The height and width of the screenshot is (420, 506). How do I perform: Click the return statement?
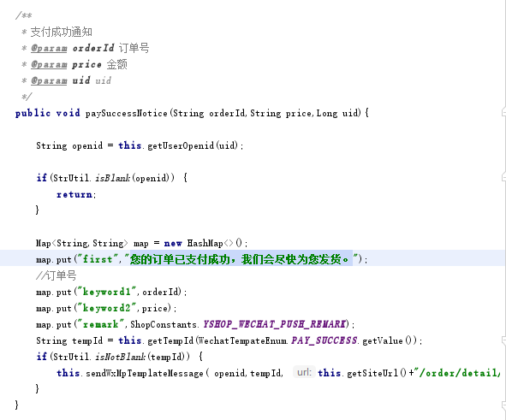click(x=74, y=194)
